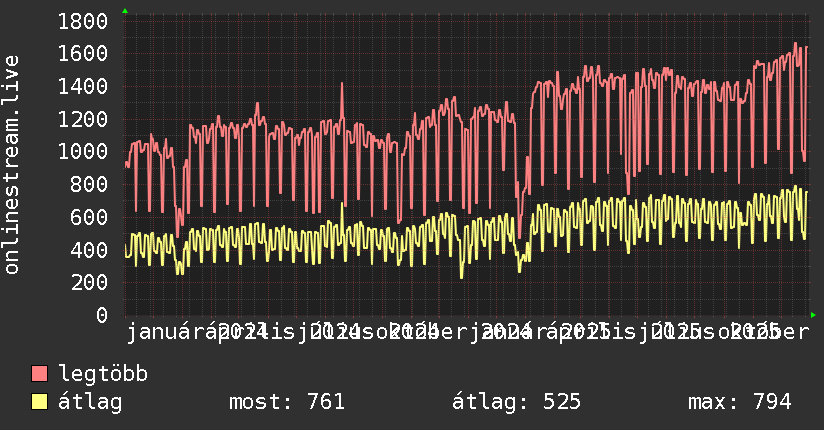Click the 800 y-axis label
This screenshot has width=824, height=430.
point(89,185)
